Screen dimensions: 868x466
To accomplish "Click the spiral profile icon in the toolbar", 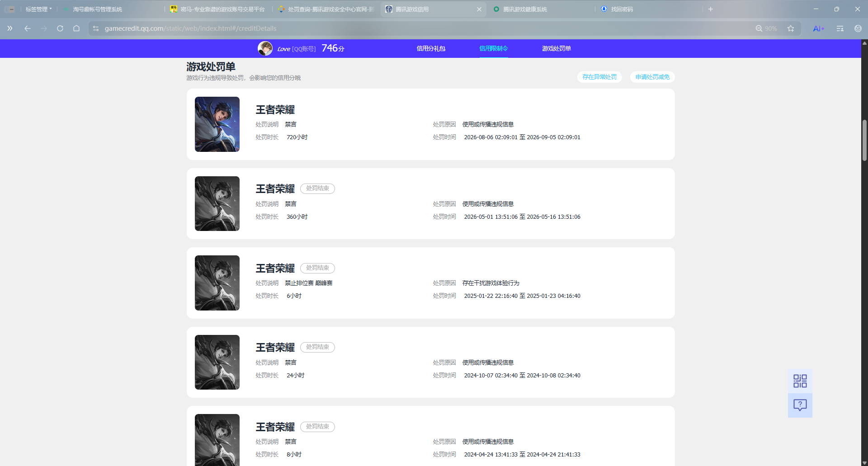I will (x=858, y=28).
